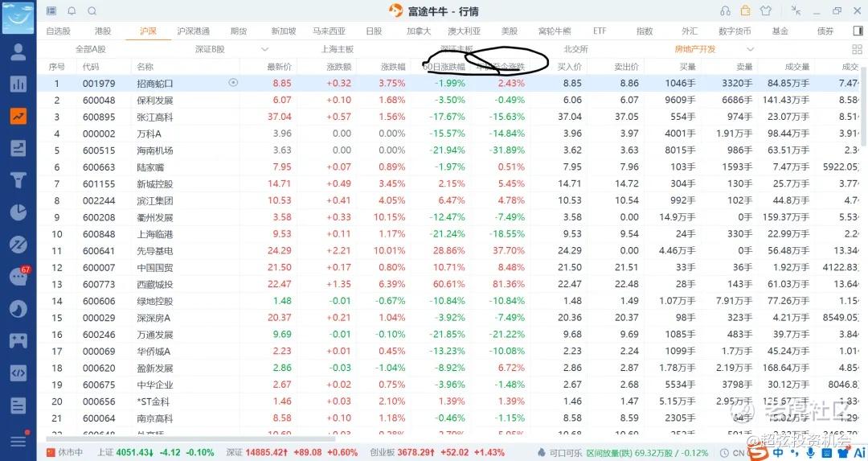Open messages chat icon with 67 badge
This screenshot has height=461, width=868.
click(18, 276)
